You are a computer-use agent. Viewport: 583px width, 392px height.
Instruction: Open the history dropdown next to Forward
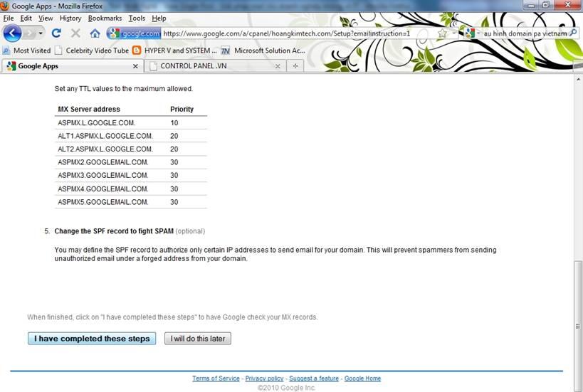pyautogui.click(x=41, y=33)
